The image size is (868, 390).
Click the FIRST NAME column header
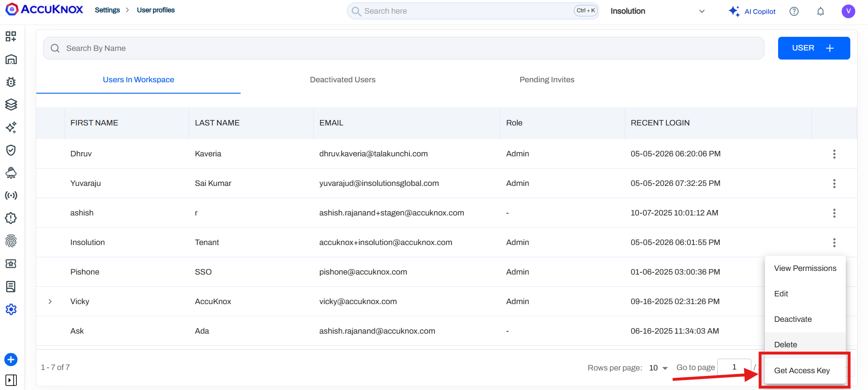click(94, 123)
